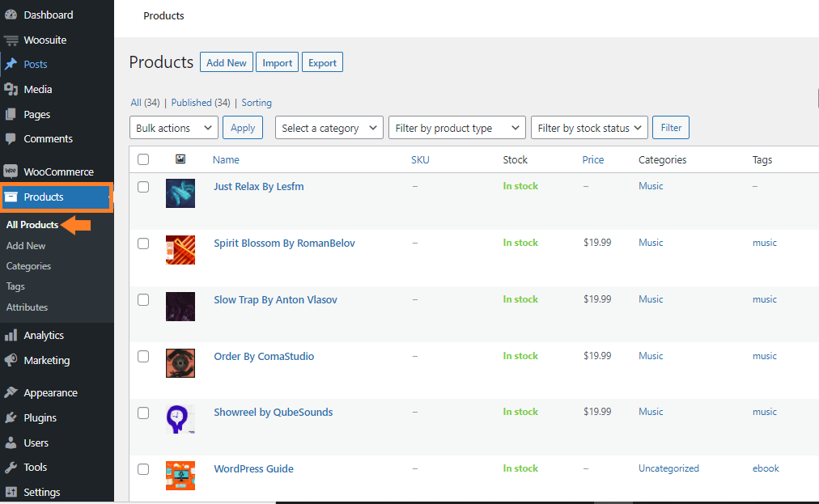This screenshot has height=504, width=819.
Task: Click Uncategorized category link
Action: coord(668,468)
